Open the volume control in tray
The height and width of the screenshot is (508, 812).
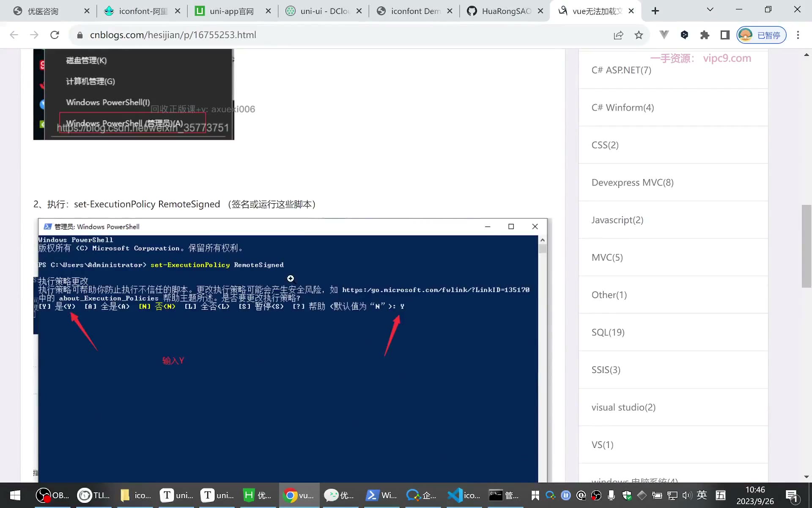point(687,495)
